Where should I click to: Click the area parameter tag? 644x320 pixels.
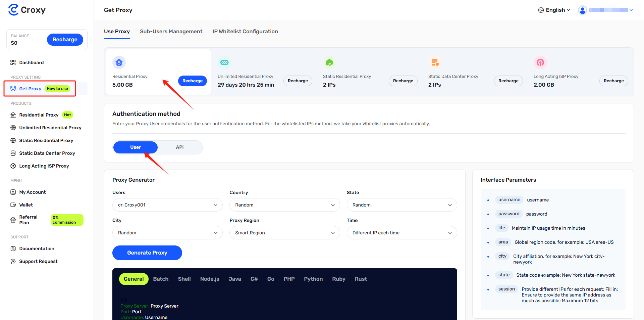(x=503, y=242)
